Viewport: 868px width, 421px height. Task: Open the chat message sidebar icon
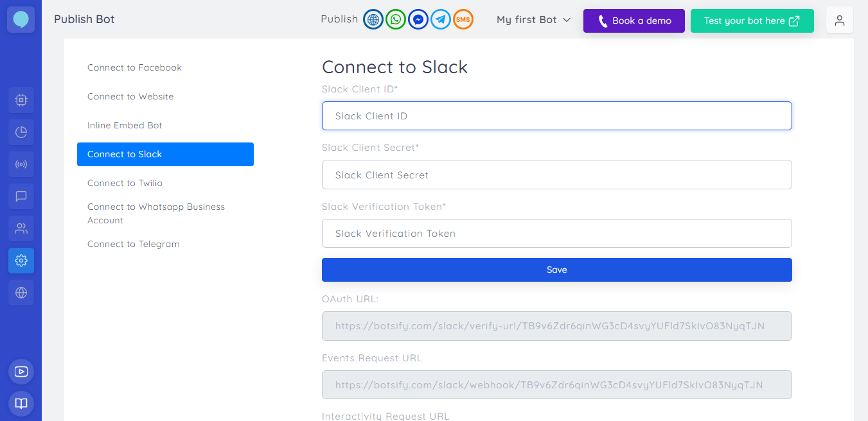[21, 196]
